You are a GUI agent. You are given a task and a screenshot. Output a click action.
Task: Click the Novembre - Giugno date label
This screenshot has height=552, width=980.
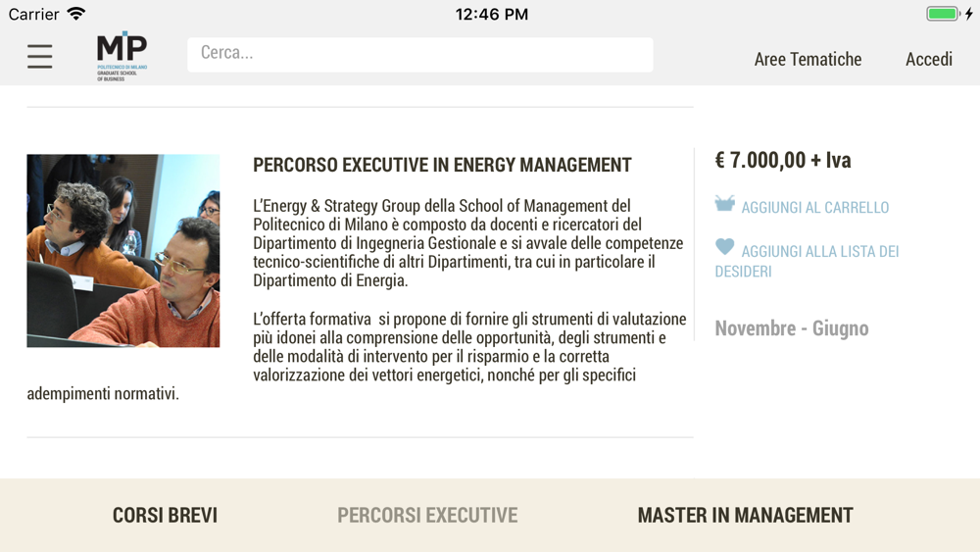coord(792,328)
